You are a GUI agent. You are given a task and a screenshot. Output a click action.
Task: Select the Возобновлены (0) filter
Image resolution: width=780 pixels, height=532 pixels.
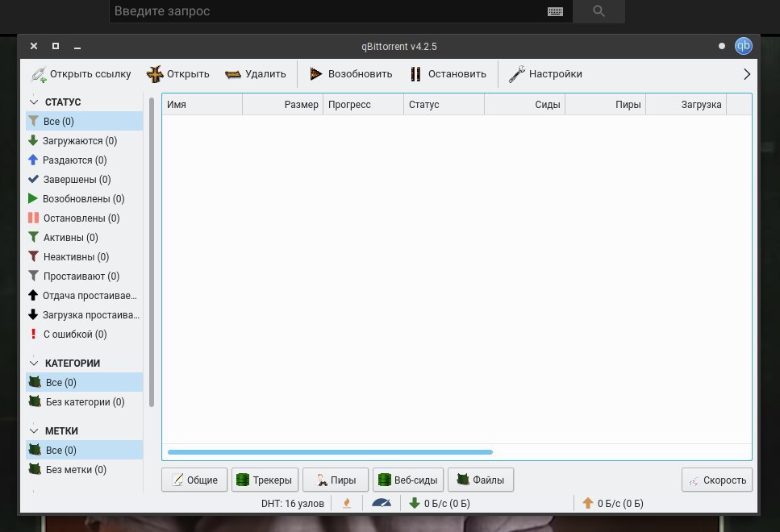point(84,199)
